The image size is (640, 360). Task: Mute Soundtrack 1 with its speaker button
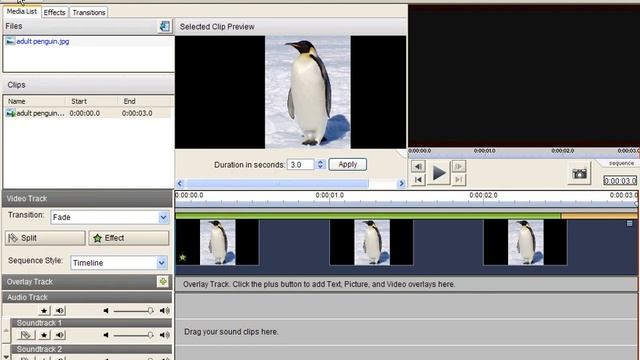click(x=60, y=335)
